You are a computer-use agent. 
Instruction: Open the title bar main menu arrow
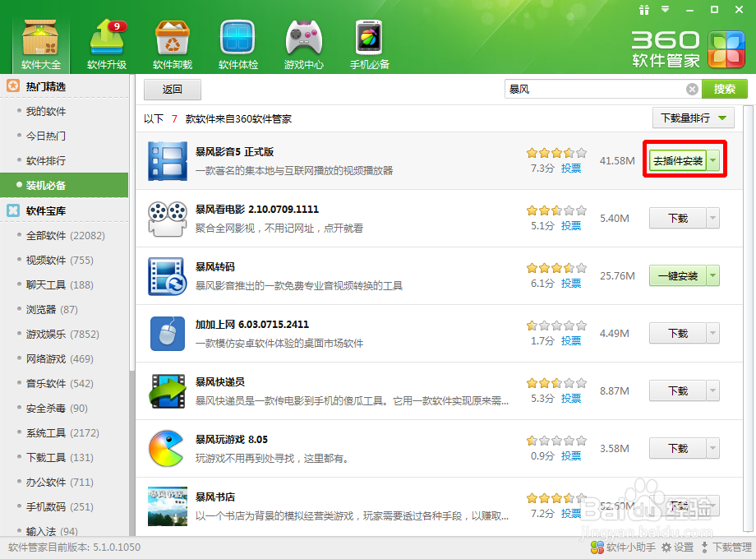click(x=666, y=9)
